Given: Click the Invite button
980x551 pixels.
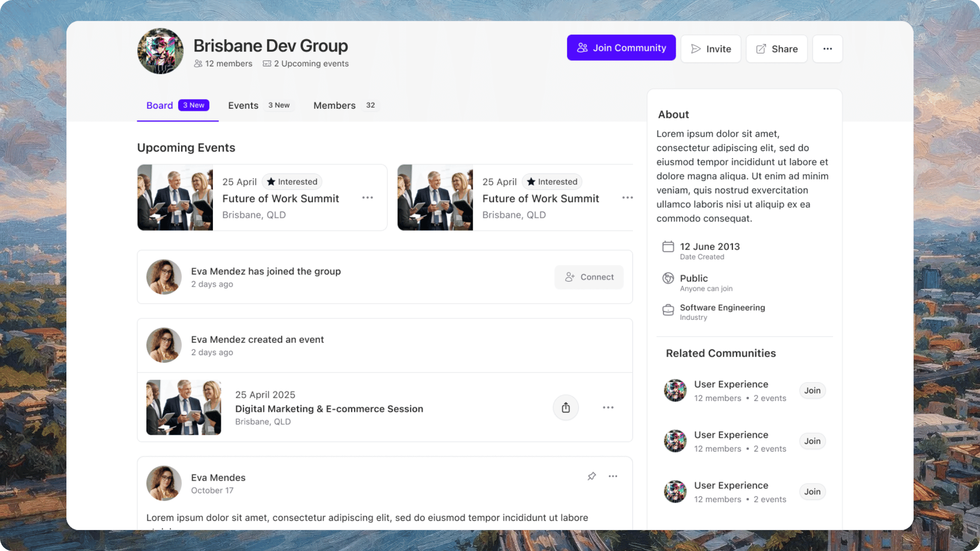Looking at the screenshot, I should pyautogui.click(x=710, y=49).
